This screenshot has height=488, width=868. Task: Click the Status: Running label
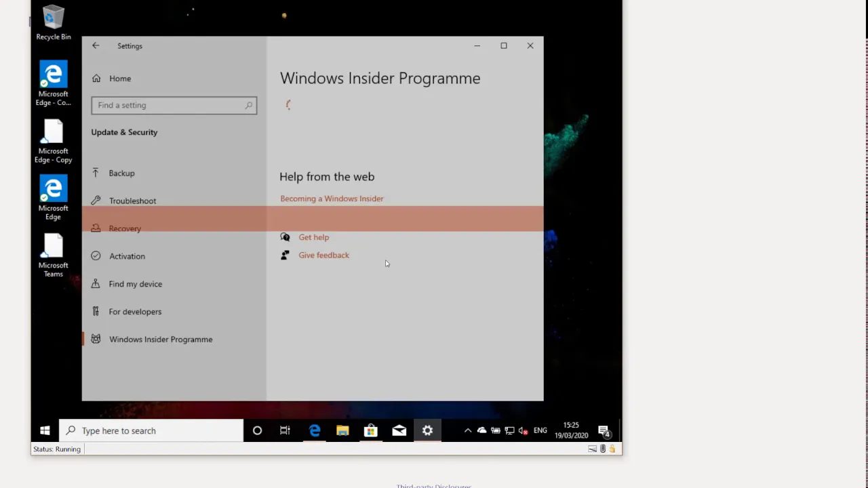[57, 449]
